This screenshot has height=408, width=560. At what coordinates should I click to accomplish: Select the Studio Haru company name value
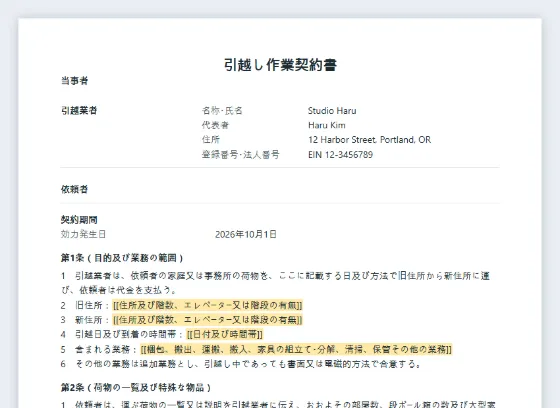tap(332, 111)
